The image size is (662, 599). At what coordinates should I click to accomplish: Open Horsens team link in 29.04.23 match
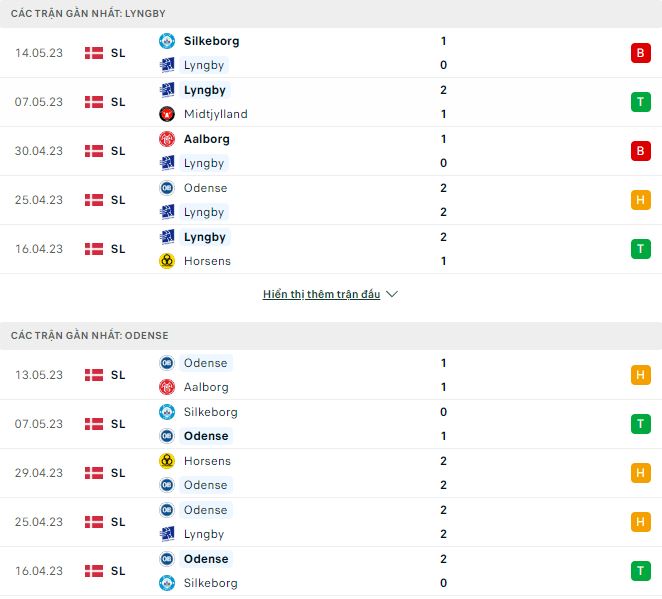click(207, 461)
